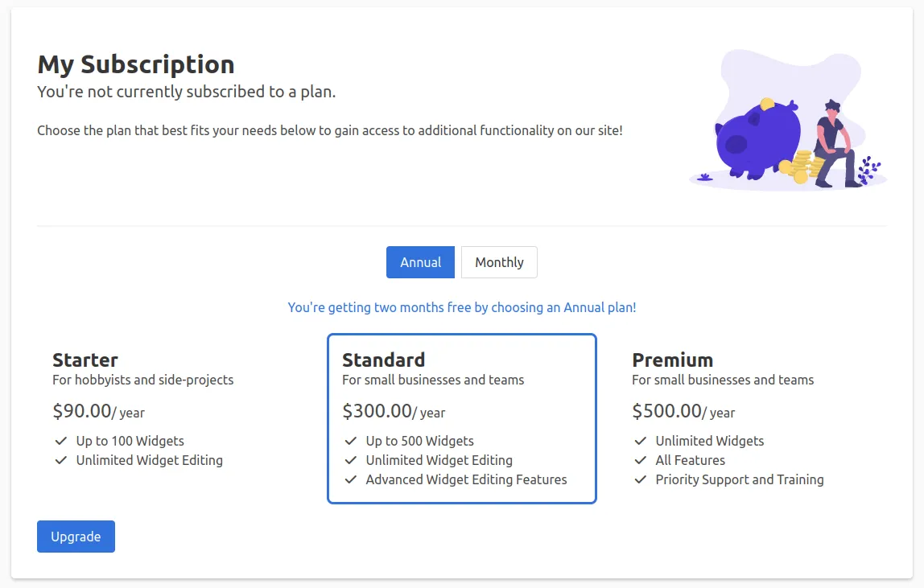Click the Upgrade button
Viewport: 924px width, 588px height.
[x=76, y=537]
